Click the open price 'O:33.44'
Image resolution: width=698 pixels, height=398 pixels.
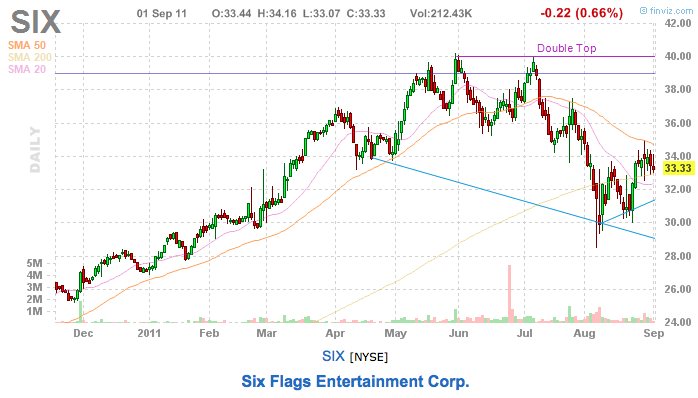tap(231, 13)
